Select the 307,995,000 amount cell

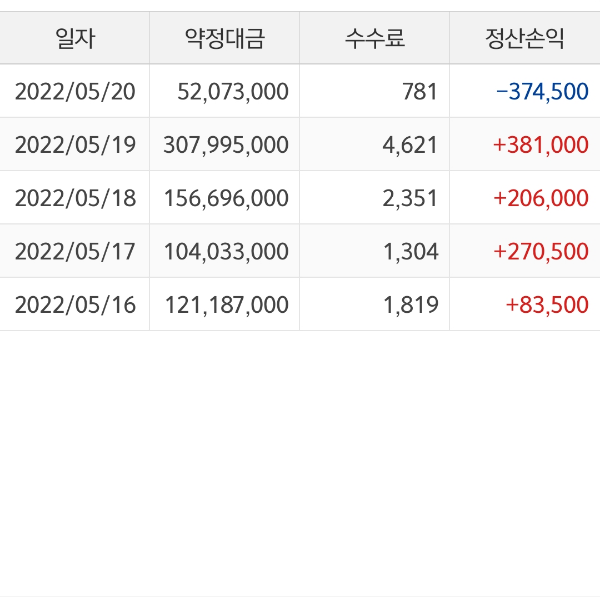pyautogui.click(x=226, y=145)
